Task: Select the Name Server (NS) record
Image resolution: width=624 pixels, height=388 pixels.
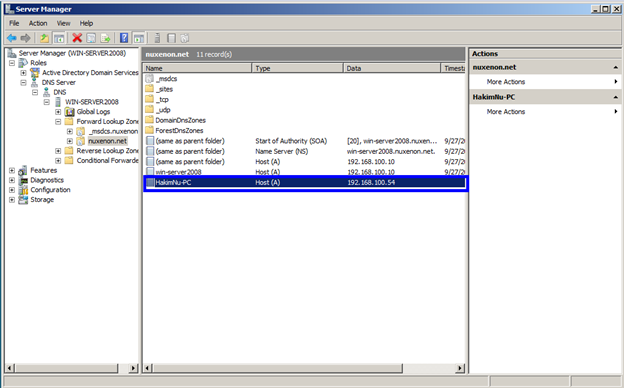Action: [x=304, y=151]
